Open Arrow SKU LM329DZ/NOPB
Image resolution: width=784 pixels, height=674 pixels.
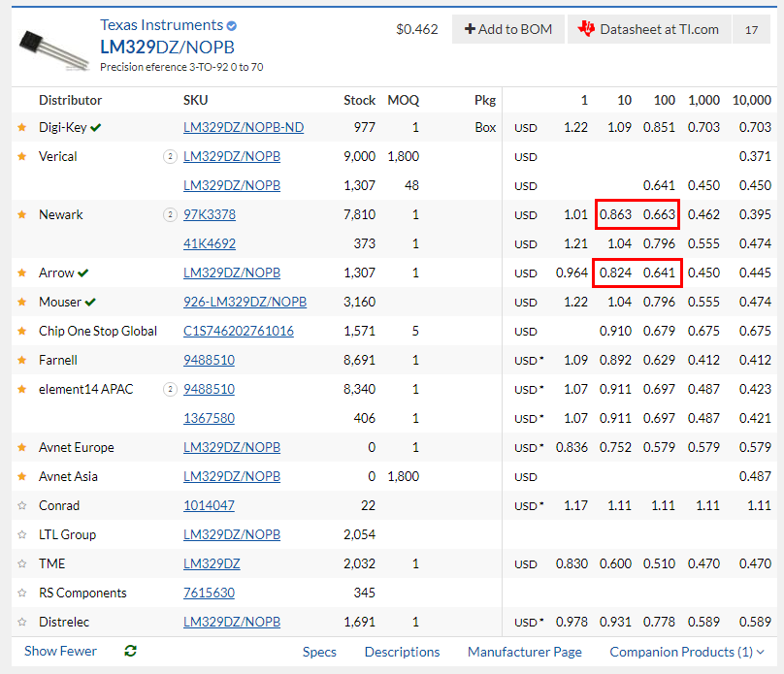tap(232, 273)
